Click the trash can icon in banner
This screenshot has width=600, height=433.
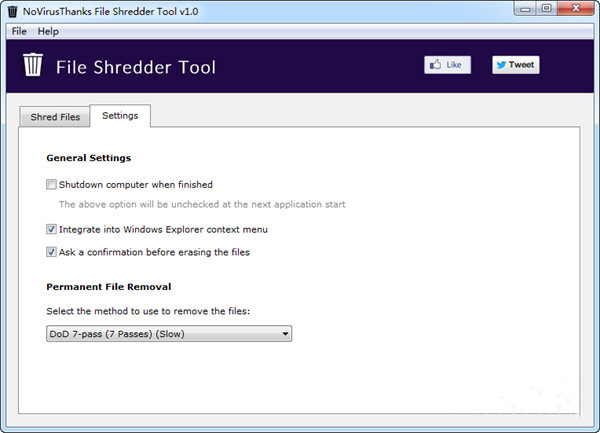tap(33, 65)
